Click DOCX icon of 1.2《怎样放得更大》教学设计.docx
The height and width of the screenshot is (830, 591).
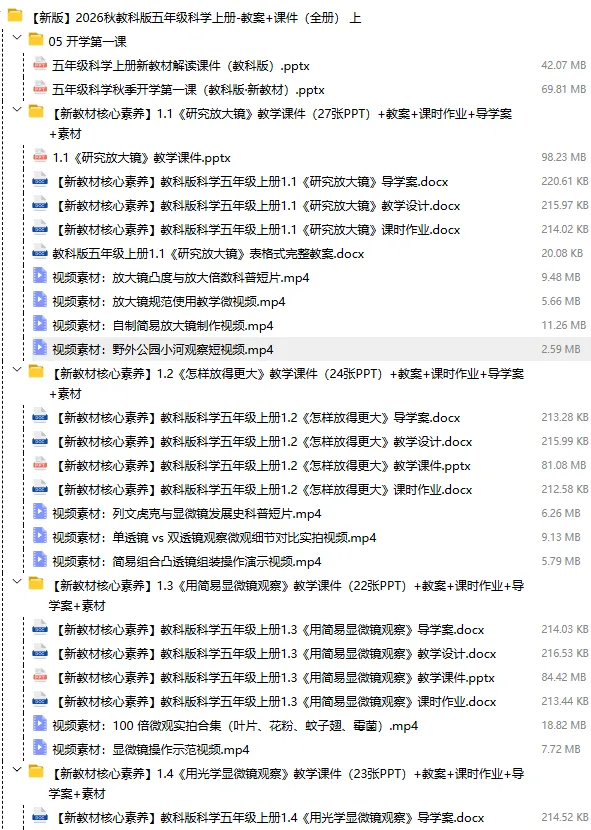[40, 440]
